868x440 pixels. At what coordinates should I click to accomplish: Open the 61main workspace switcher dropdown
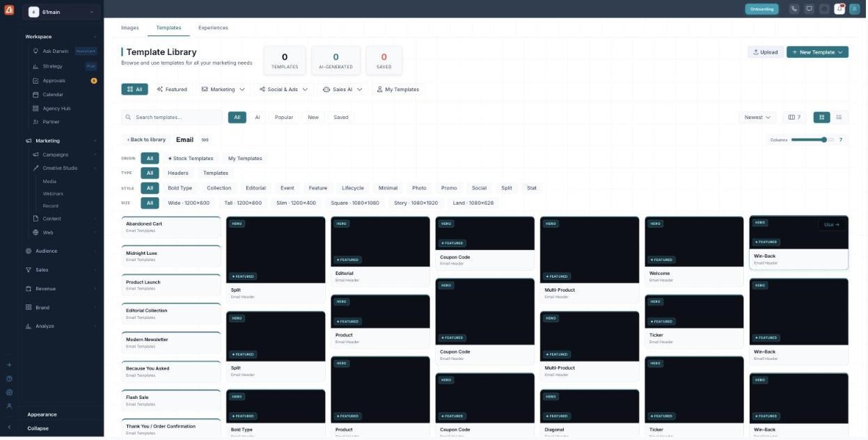click(62, 12)
